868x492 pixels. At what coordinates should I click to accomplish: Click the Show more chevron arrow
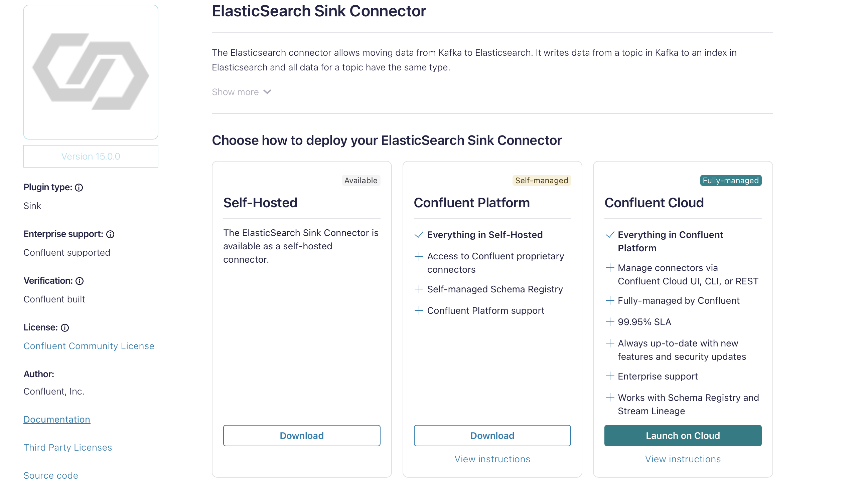click(x=267, y=92)
